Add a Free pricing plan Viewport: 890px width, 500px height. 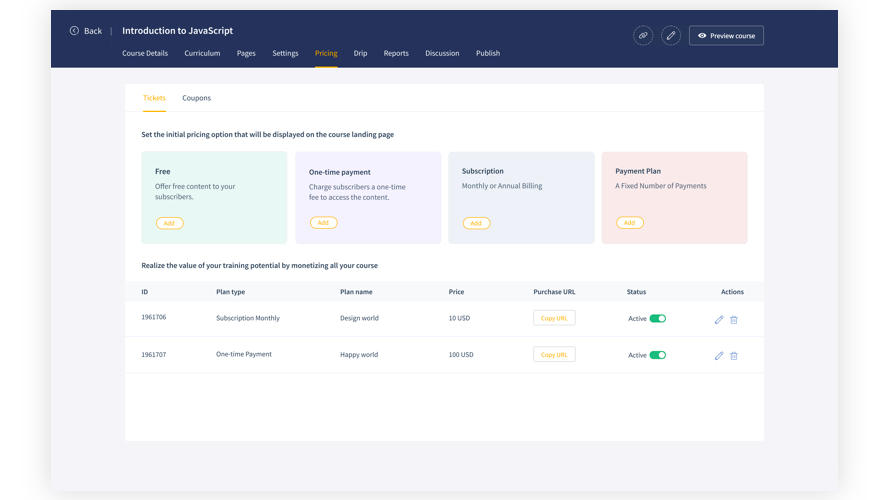[x=169, y=223]
